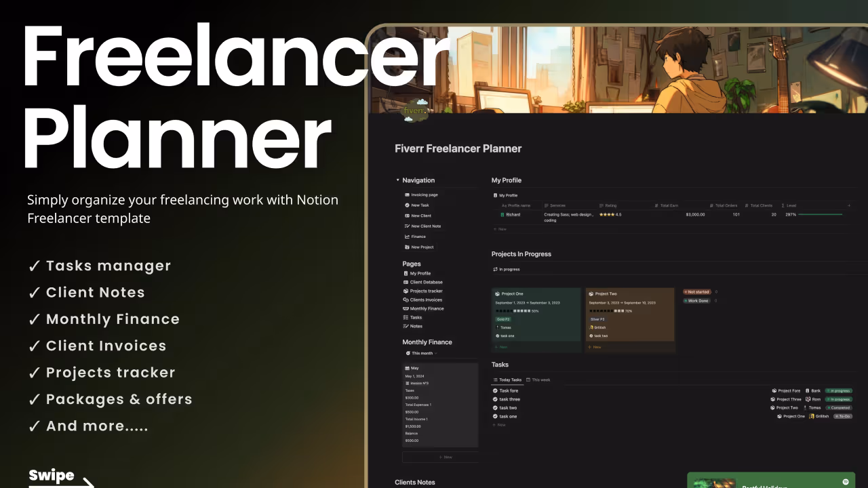Click the Bank client icon in Task fore row
868x488 pixels.
[807, 391]
